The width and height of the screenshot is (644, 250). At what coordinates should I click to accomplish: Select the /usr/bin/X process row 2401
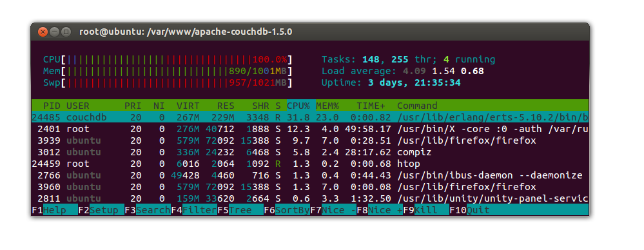(310, 129)
